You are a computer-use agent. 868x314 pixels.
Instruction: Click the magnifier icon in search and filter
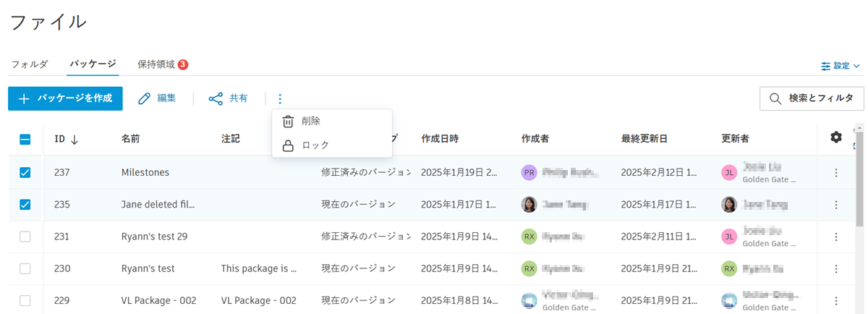[x=775, y=98]
